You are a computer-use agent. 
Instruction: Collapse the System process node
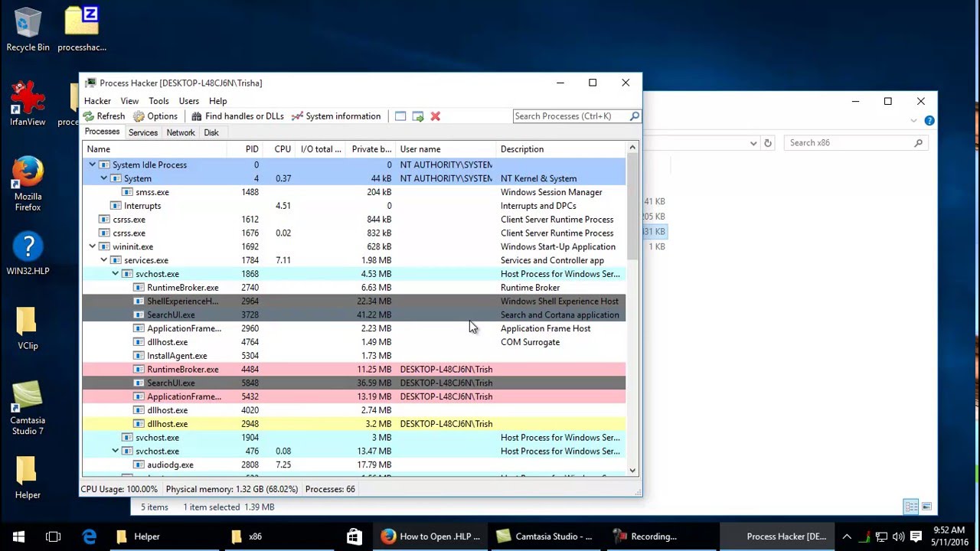104,178
